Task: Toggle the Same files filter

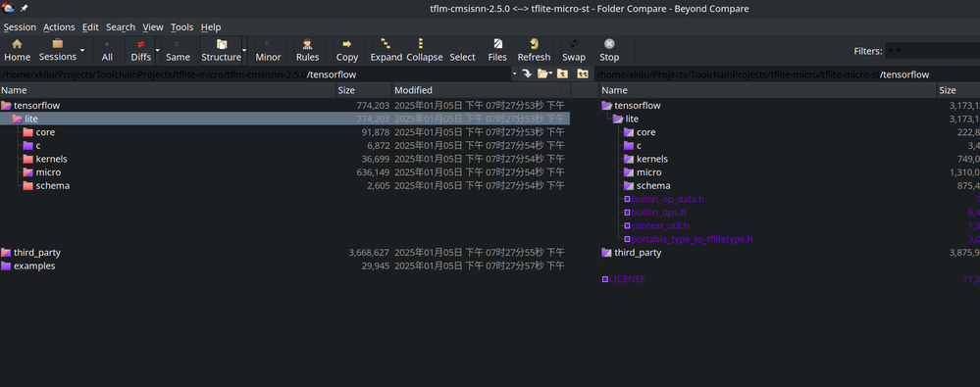Action: pos(178,50)
